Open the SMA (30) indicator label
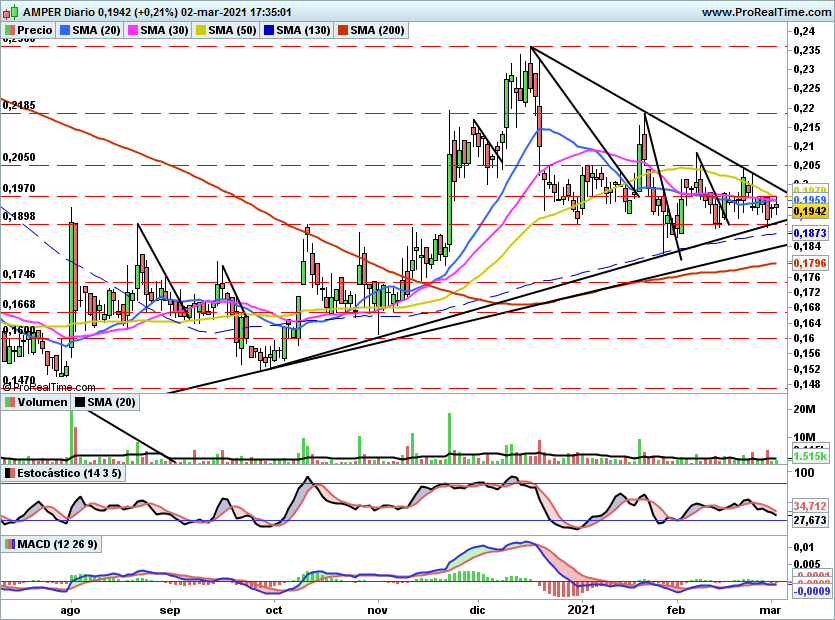Viewport: 835px width, 620px height. tap(164, 30)
